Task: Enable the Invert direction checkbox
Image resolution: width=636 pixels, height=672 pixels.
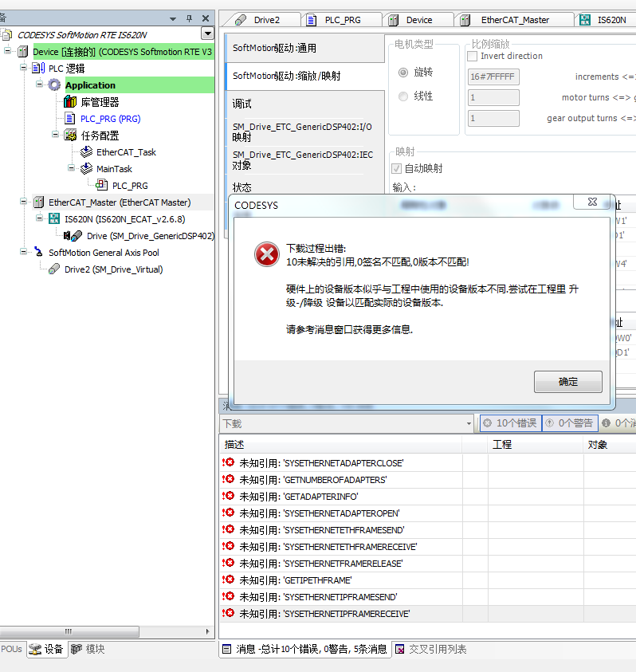Action: tap(472, 57)
